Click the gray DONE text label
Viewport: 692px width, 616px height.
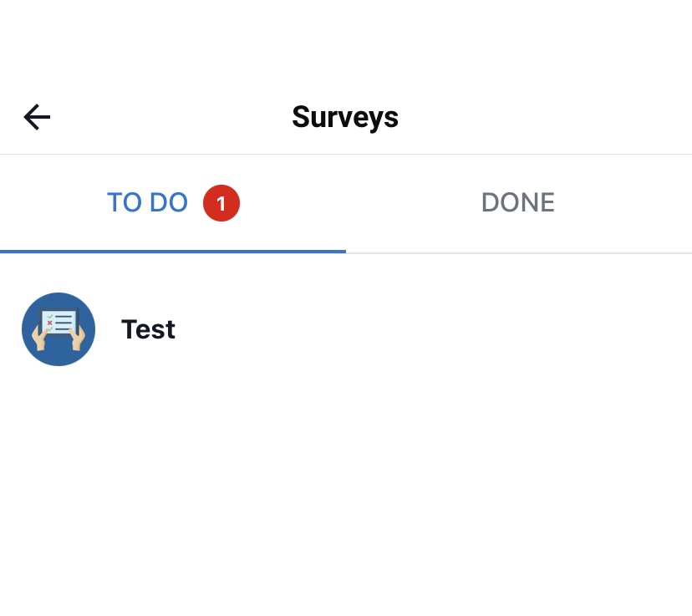(518, 203)
